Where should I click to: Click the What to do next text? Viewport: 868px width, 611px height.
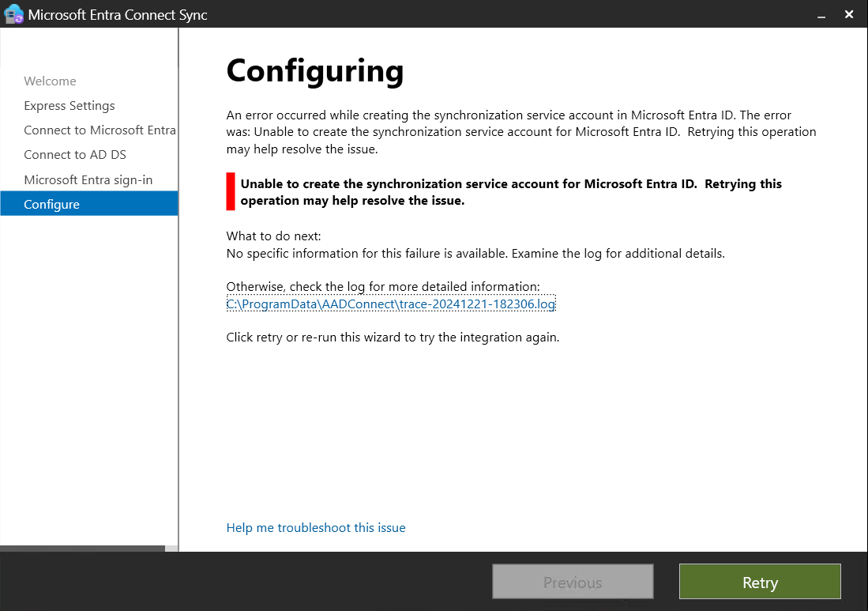273,236
